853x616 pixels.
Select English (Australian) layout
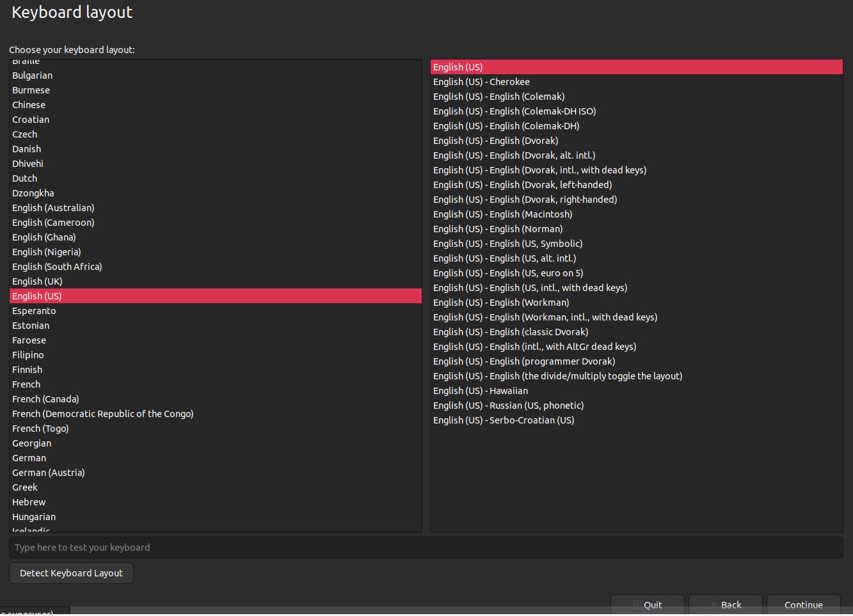pos(53,208)
